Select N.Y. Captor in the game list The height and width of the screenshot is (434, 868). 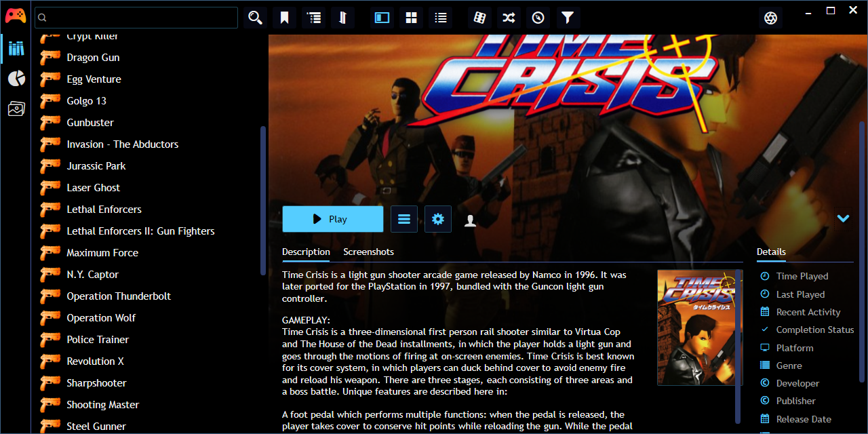(92, 275)
